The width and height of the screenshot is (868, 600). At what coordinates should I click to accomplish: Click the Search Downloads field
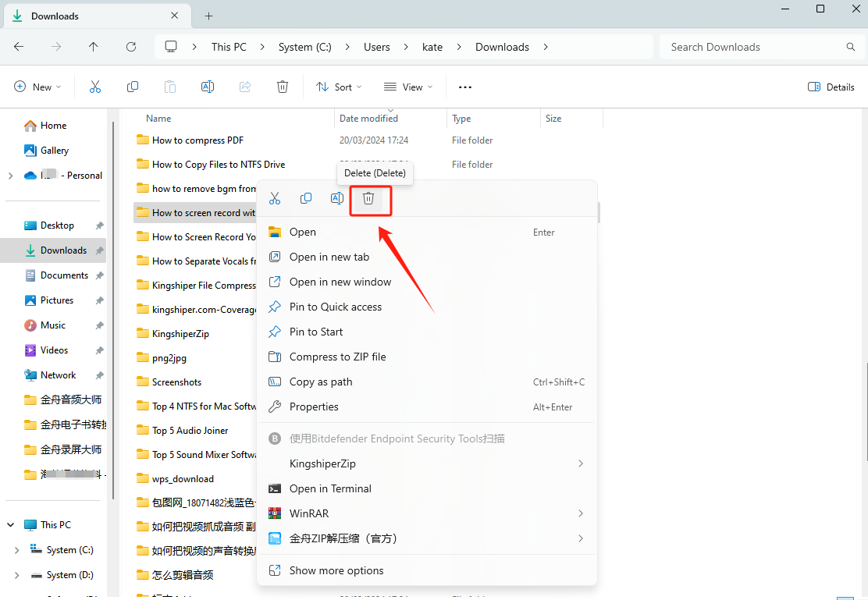point(753,47)
